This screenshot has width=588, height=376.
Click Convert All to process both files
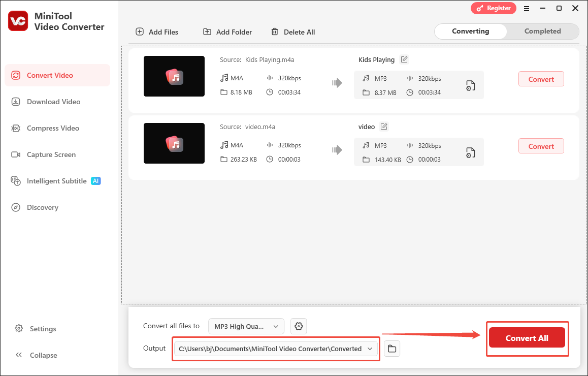pos(527,338)
